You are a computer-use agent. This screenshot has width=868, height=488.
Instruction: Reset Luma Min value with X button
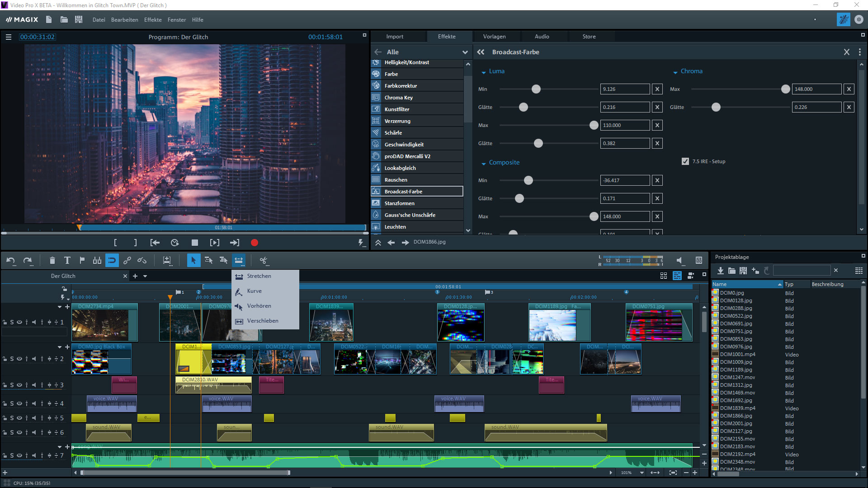pos(657,89)
